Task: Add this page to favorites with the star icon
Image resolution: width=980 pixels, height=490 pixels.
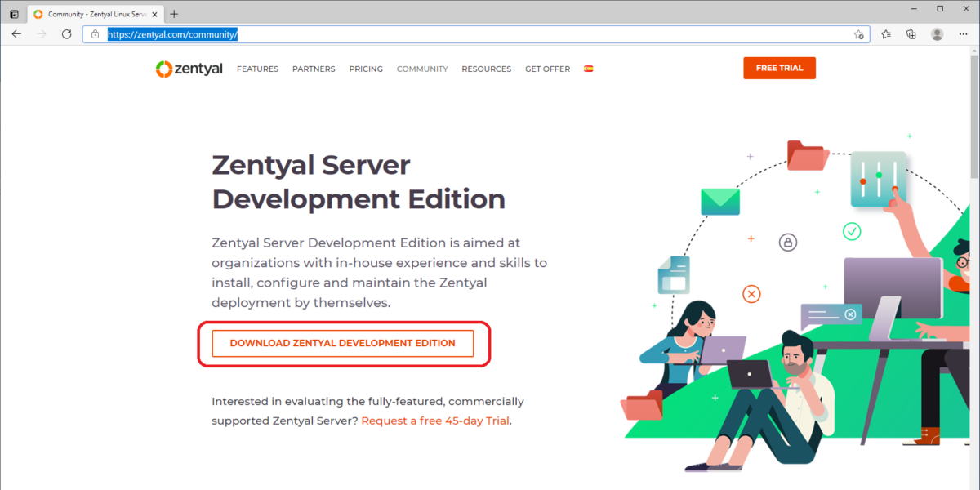Action: (859, 34)
